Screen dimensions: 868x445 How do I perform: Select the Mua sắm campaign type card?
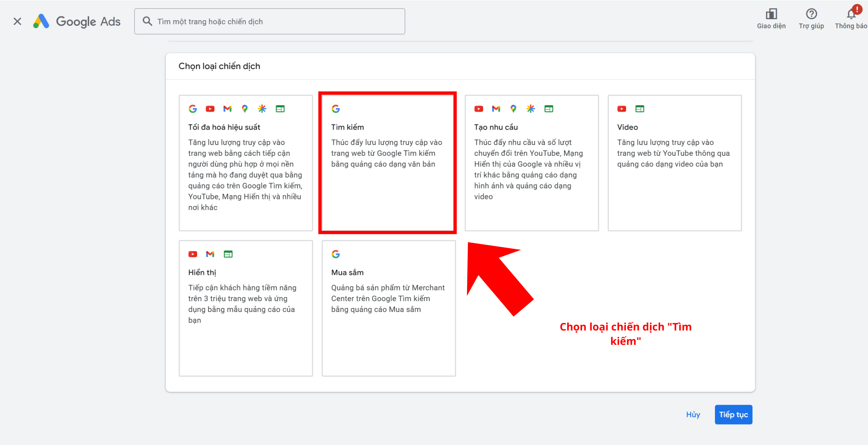(388, 308)
